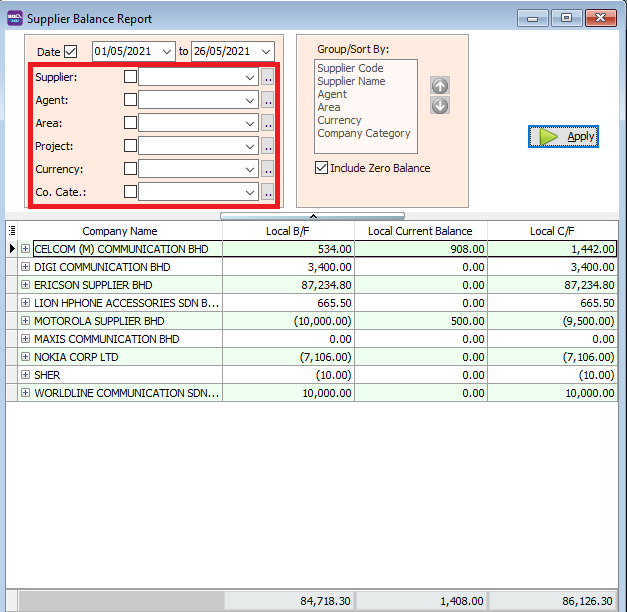Open the Area dropdown list

[249, 123]
